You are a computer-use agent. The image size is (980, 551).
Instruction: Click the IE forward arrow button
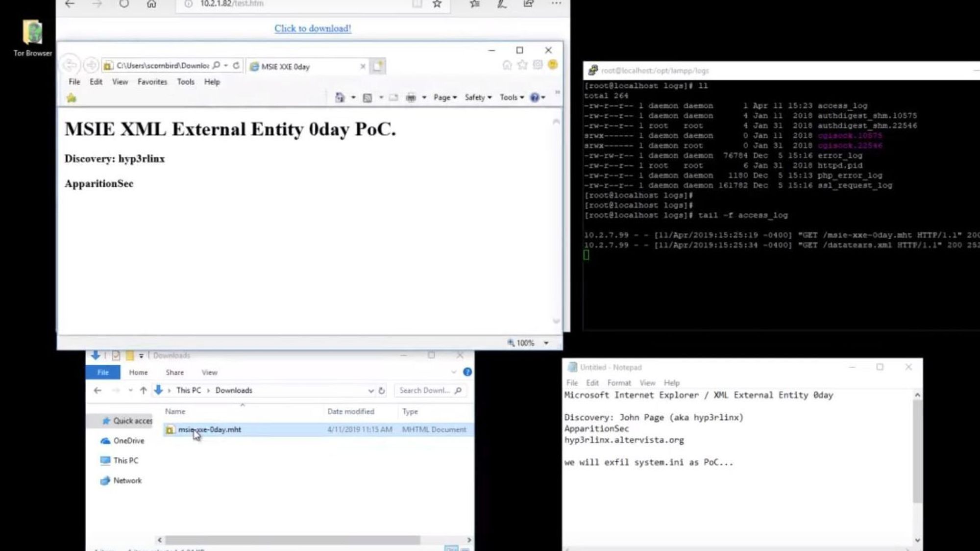tap(91, 65)
